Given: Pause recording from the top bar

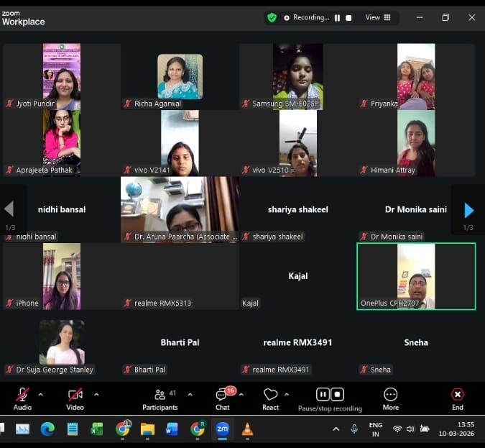Looking at the screenshot, I should [x=337, y=17].
